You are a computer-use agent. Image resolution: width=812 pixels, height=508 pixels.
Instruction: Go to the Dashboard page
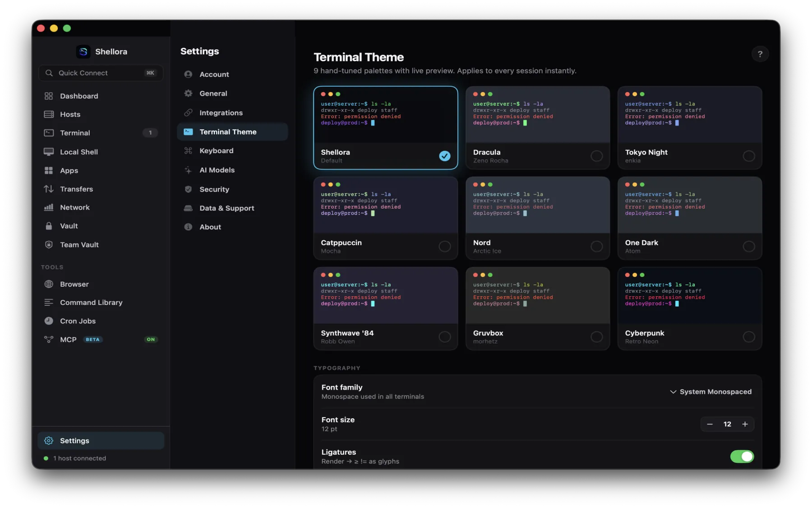pos(101,96)
